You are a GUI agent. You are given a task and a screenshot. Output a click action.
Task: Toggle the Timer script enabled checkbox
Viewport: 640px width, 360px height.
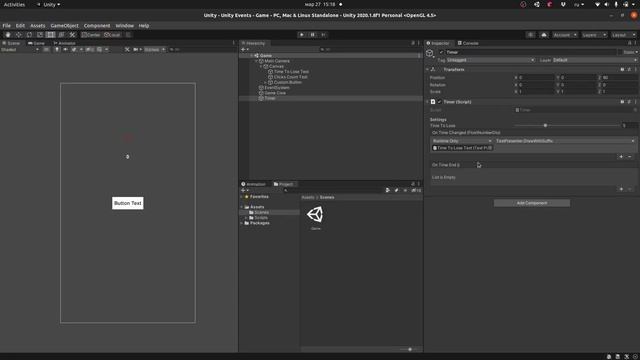pos(440,102)
